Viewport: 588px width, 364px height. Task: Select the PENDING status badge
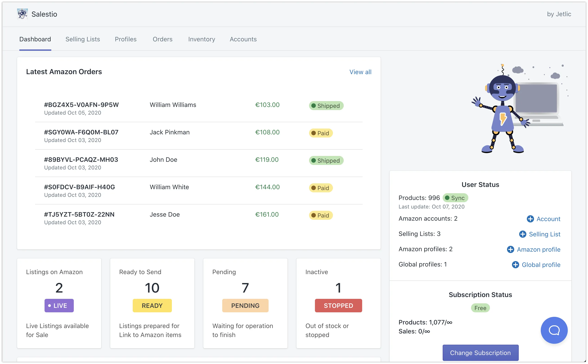coord(245,306)
